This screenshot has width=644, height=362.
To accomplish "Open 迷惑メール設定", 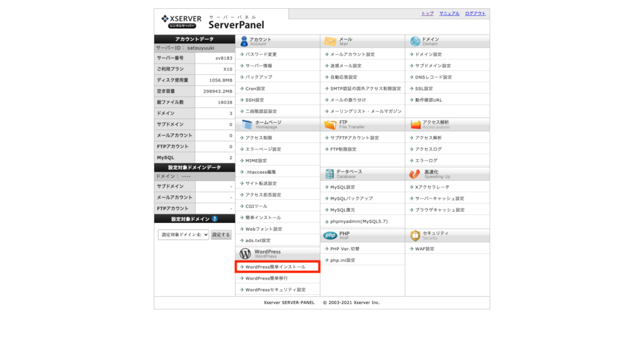I will tap(346, 65).
